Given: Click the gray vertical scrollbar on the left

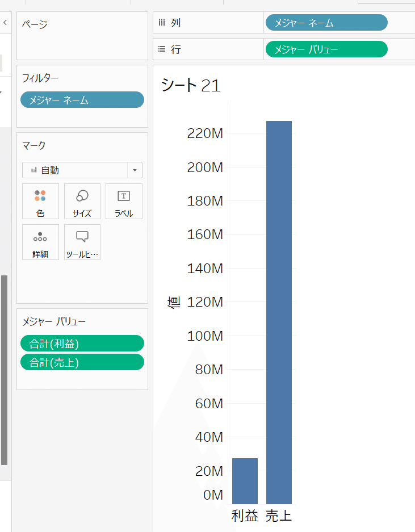Looking at the screenshot, I should (x=5, y=369).
